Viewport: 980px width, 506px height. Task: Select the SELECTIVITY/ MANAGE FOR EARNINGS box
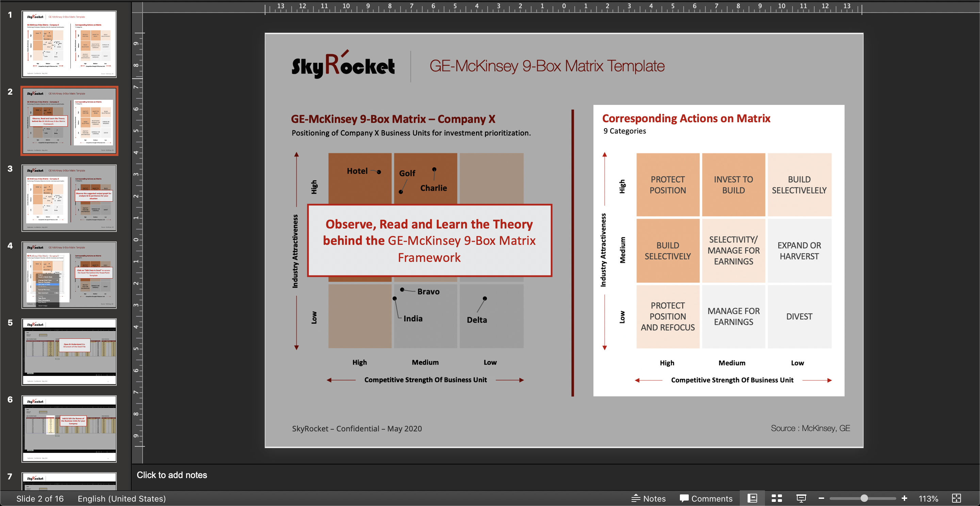click(x=734, y=251)
